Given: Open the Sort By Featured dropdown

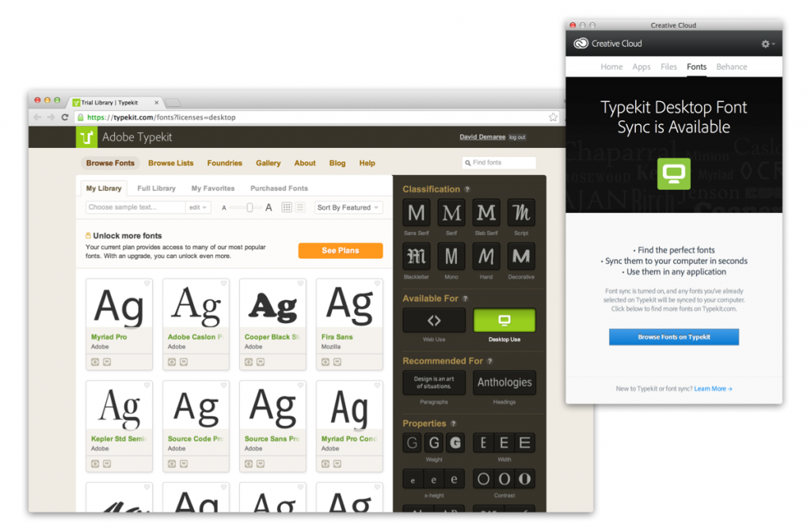Looking at the screenshot, I should [348, 207].
